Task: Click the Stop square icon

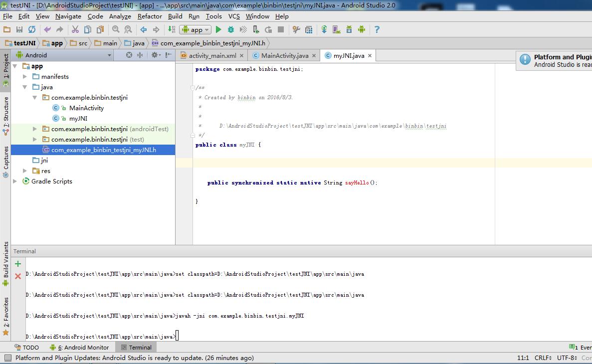Action: 280,29
